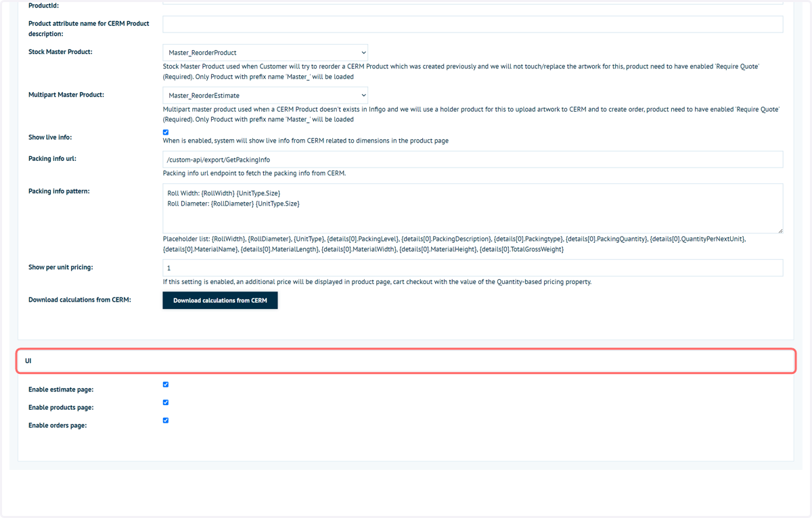Image resolution: width=812 pixels, height=518 pixels.
Task: Click 'Download calculations from CERM:' label text
Action: click(x=80, y=300)
